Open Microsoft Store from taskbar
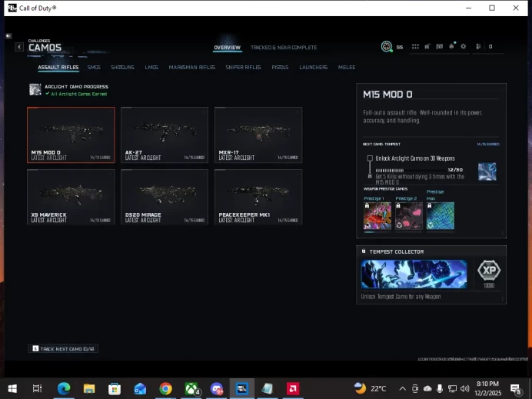532x399 pixels. [x=115, y=388]
